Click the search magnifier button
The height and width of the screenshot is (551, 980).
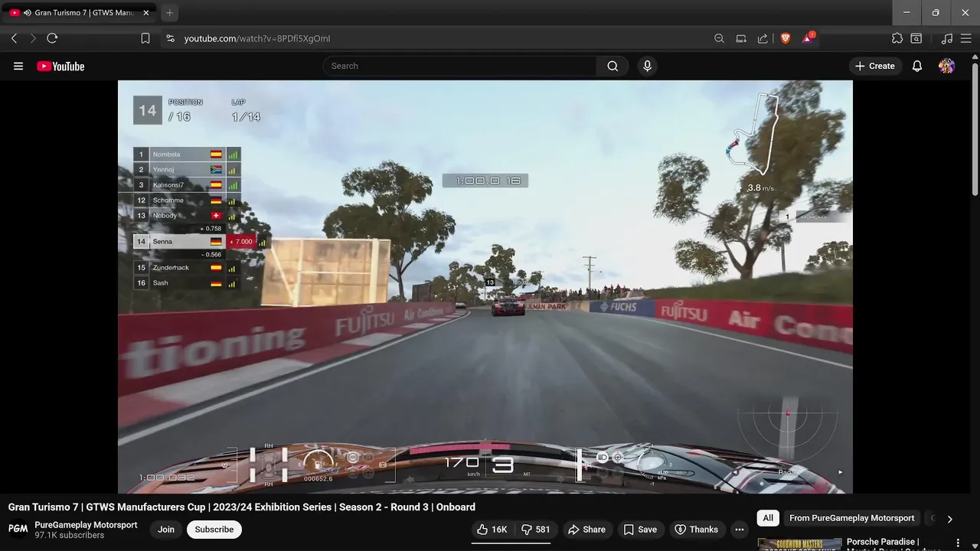click(612, 66)
